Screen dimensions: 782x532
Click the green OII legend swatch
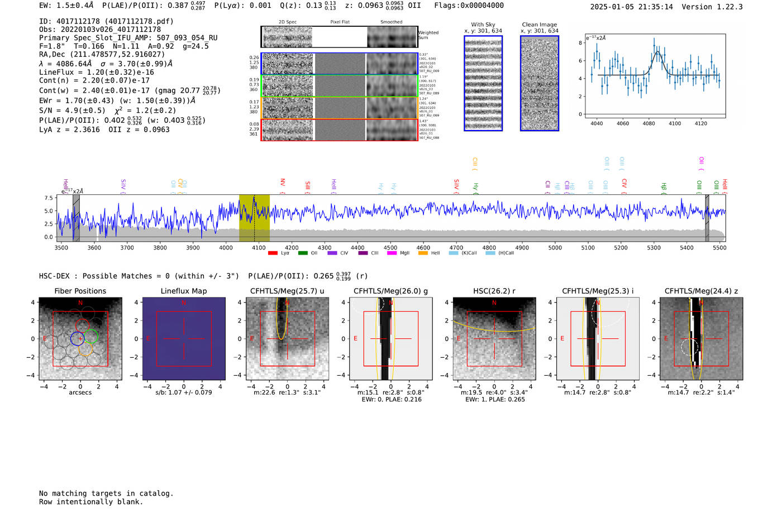[303, 253]
